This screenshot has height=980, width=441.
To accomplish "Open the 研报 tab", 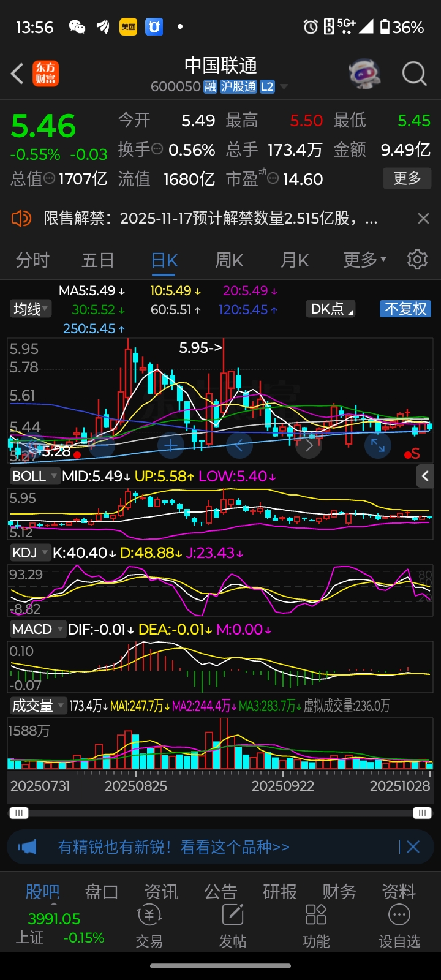I will click(280, 891).
